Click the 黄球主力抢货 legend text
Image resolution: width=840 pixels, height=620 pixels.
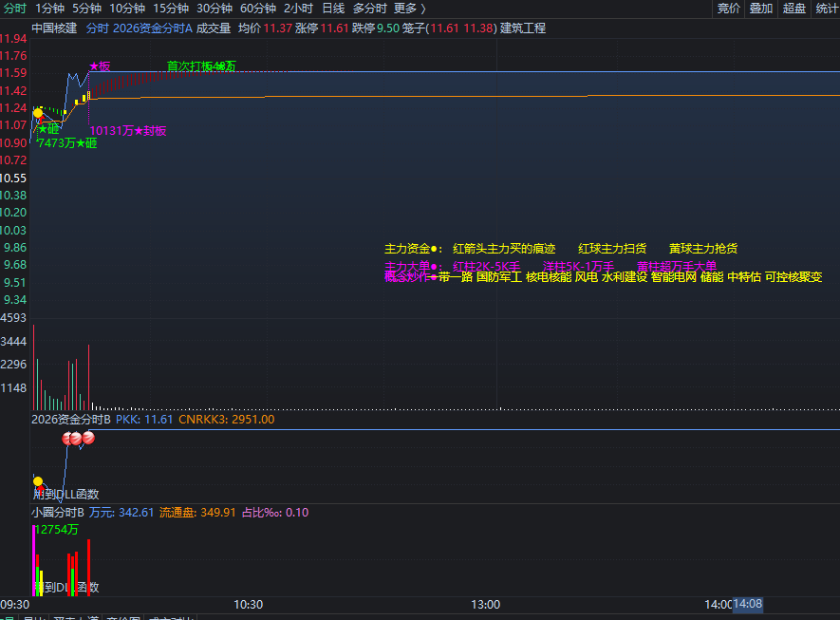click(x=703, y=249)
